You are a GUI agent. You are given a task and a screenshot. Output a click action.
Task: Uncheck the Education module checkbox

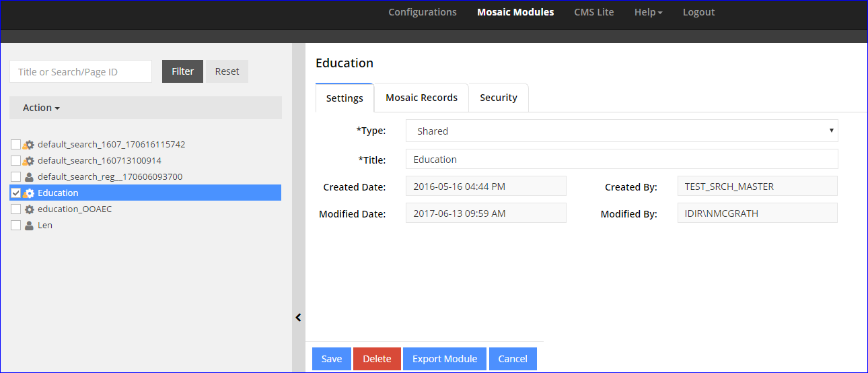[16, 193]
